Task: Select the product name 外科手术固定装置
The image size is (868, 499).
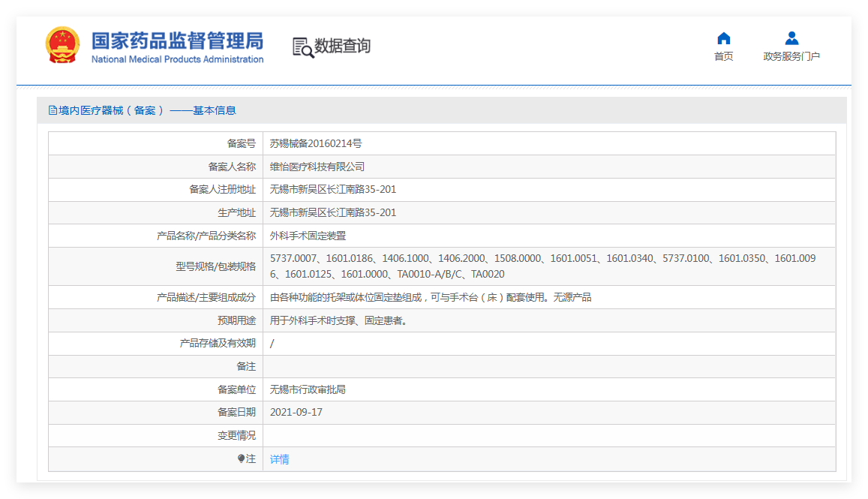Action: coord(308,236)
